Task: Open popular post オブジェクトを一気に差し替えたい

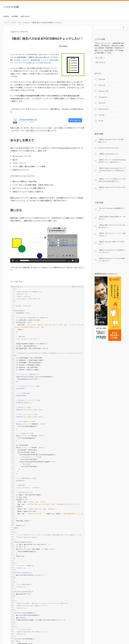Action: click(112, 226)
